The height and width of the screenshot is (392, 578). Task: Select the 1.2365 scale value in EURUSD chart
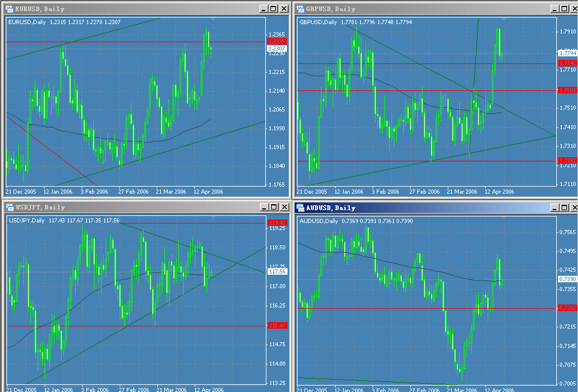pyautogui.click(x=277, y=35)
